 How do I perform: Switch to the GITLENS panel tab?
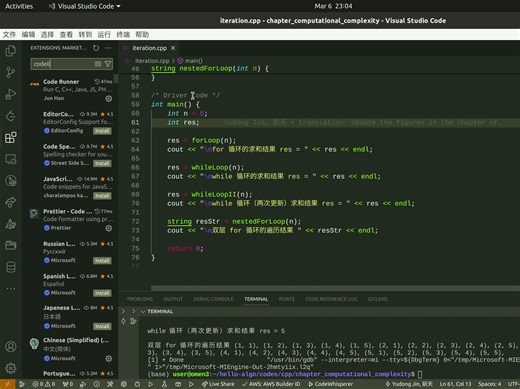(x=377, y=299)
